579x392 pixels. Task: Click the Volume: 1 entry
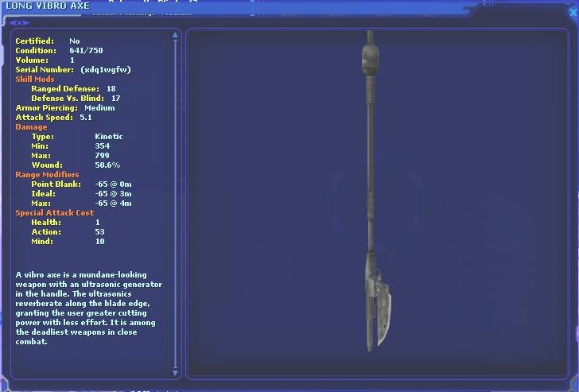point(45,60)
